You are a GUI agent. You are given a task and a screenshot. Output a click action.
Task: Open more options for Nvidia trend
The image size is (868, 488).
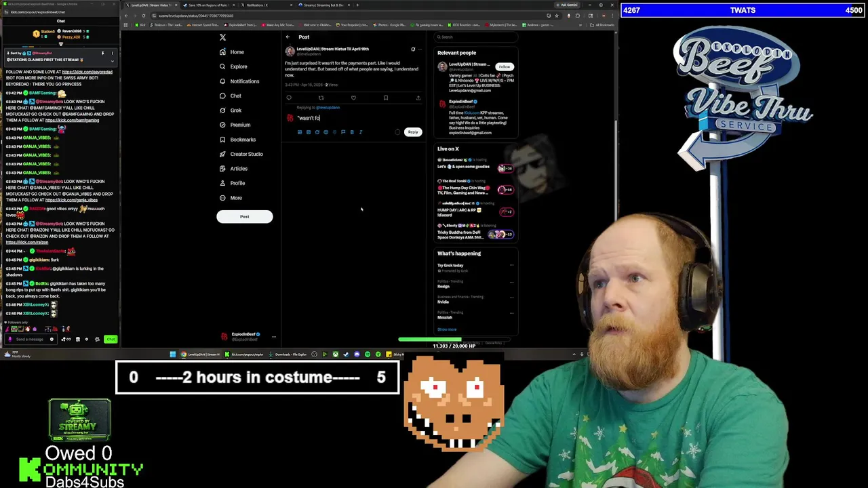point(511,297)
